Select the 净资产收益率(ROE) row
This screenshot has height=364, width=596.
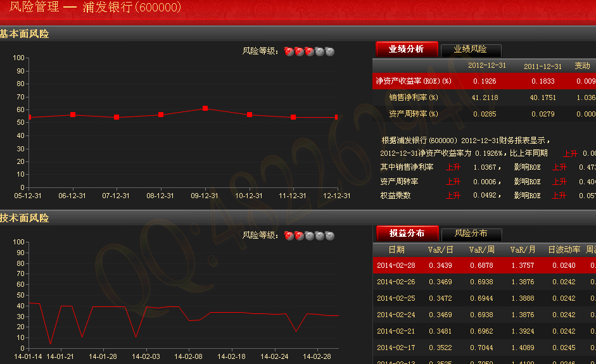[485, 81]
